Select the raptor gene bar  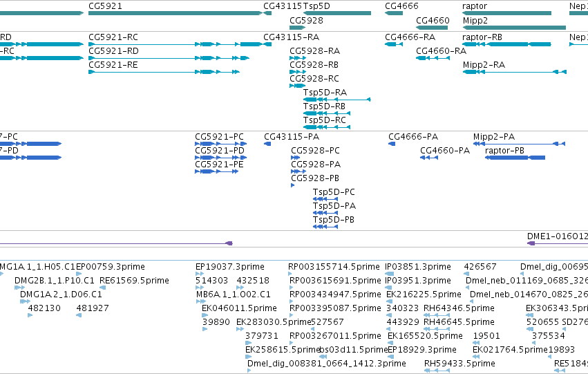pos(506,13)
